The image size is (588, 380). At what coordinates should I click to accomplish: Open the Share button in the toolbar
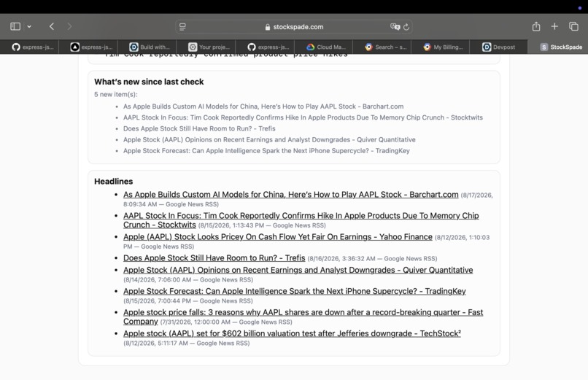[x=536, y=26]
